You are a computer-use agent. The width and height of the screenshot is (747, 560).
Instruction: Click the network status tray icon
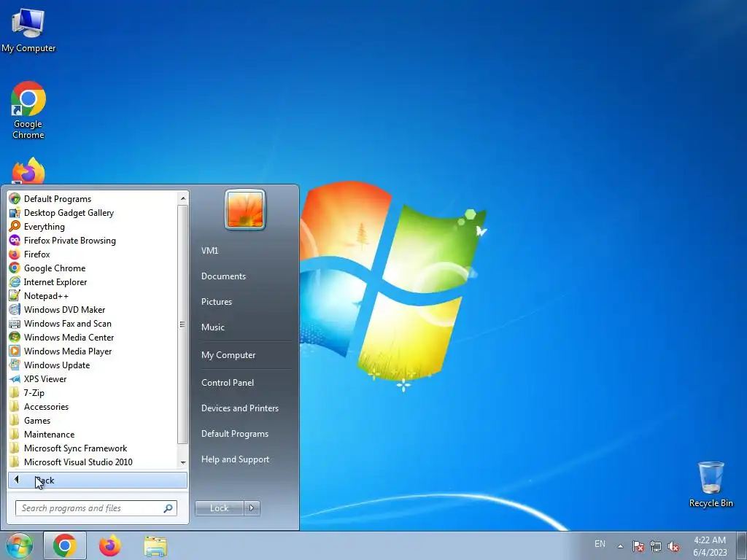656,546
